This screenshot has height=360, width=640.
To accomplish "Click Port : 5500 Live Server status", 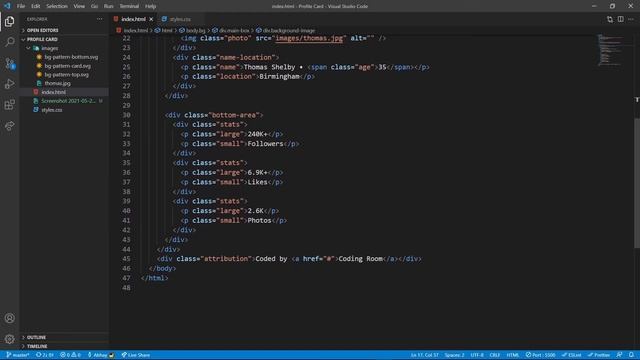I will click(x=540, y=355).
